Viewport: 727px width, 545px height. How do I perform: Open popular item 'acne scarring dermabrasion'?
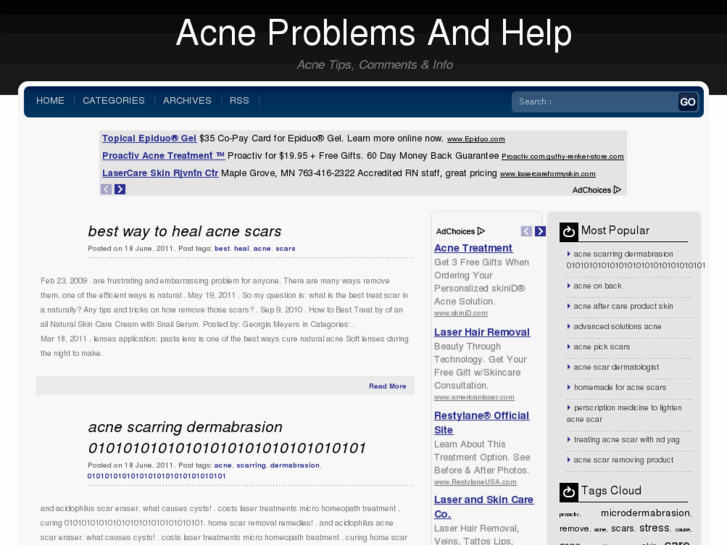pyautogui.click(x=635, y=260)
